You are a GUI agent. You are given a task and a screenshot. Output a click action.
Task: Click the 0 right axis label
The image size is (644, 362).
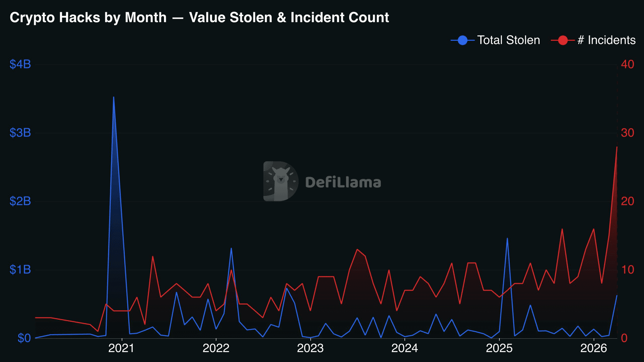pyautogui.click(x=624, y=338)
